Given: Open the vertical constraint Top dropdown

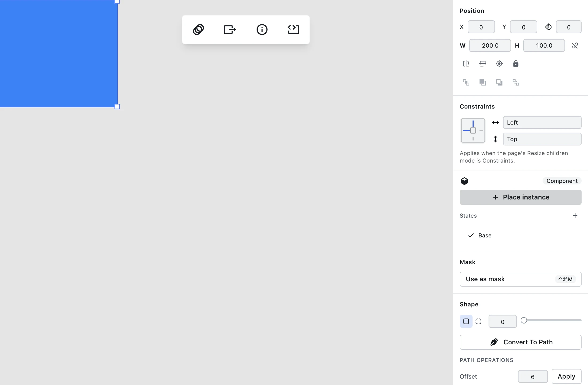Looking at the screenshot, I should pyautogui.click(x=542, y=139).
